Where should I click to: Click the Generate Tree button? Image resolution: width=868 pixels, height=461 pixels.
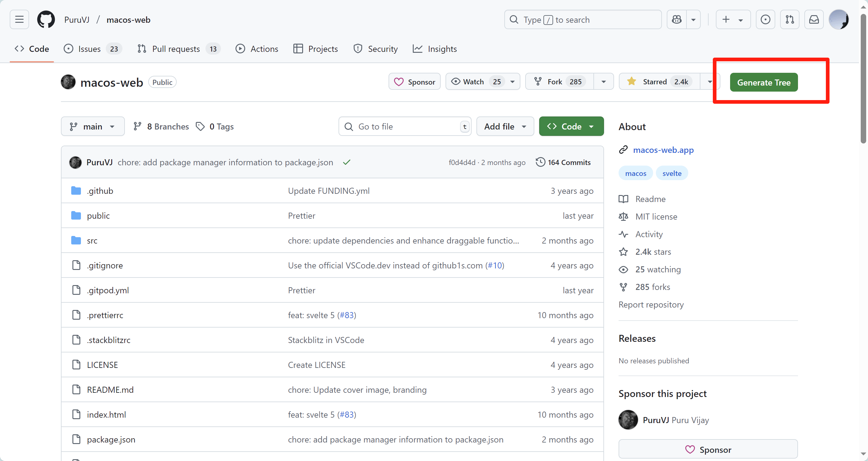click(763, 82)
